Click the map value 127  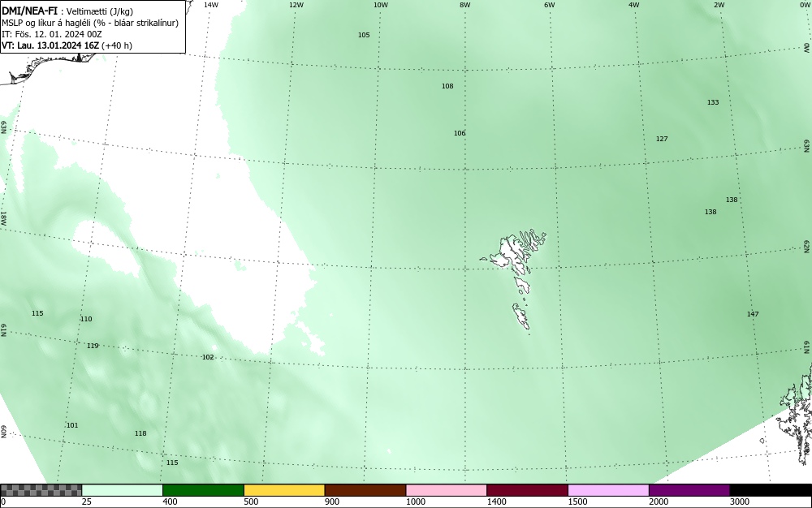(662, 139)
